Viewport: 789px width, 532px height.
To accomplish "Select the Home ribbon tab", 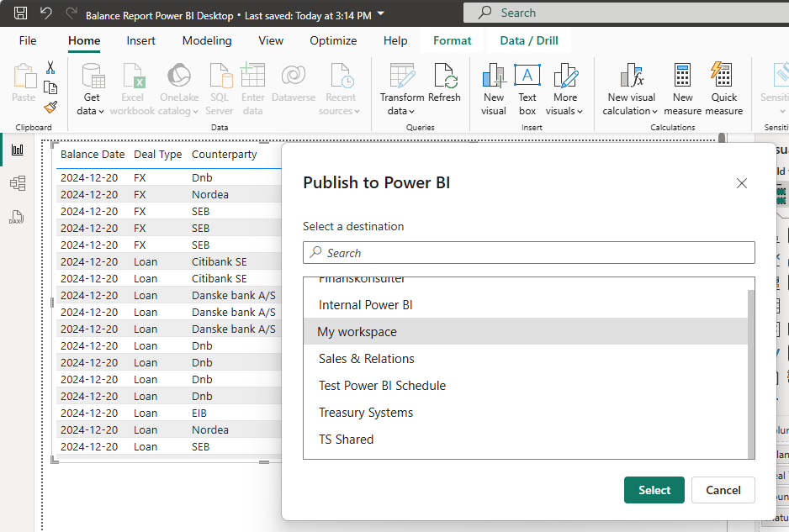I will tap(84, 40).
